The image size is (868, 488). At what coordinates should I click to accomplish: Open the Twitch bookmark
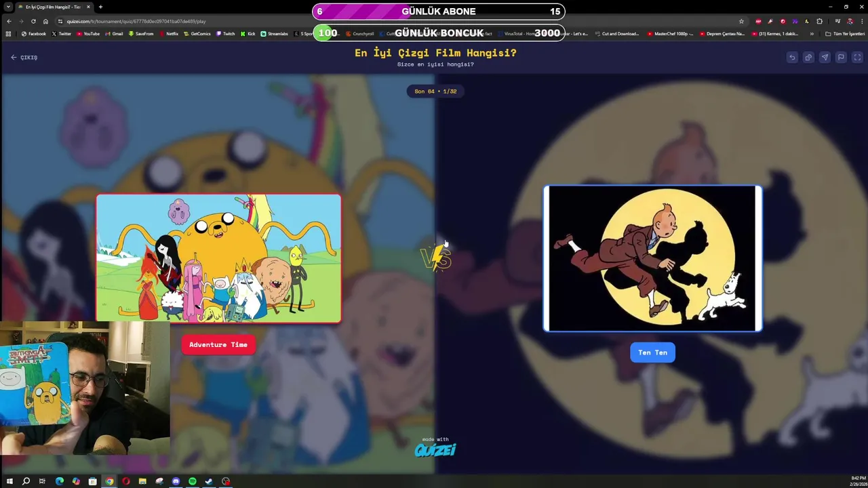point(226,33)
